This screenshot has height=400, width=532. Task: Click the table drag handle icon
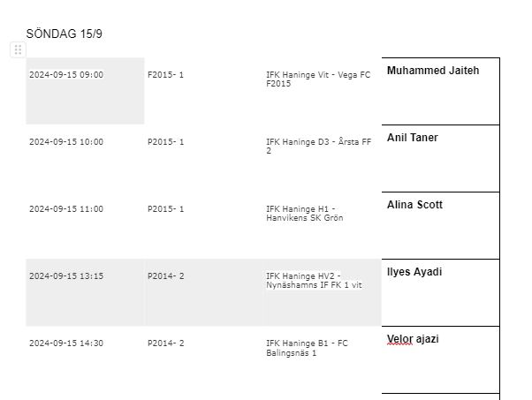click(18, 49)
